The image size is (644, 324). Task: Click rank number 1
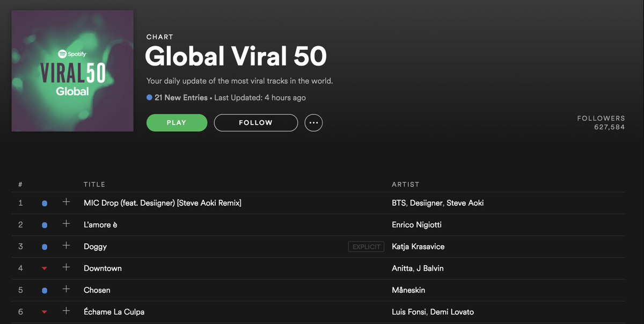tap(20, 203)
